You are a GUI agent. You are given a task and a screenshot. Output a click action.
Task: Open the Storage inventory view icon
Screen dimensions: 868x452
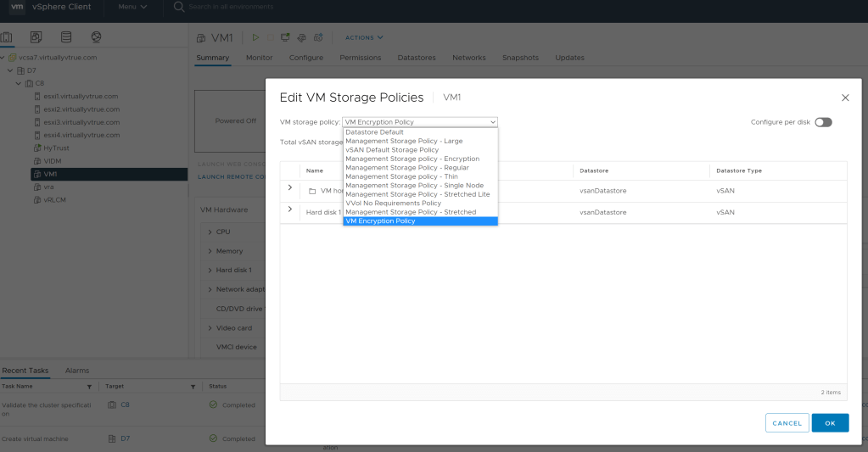point(66,37)
